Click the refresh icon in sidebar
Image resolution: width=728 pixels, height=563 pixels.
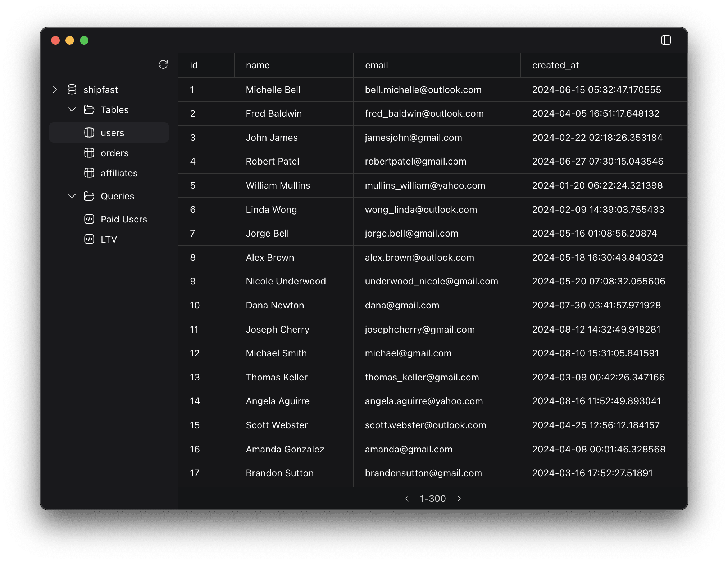[x=163, y=64]
